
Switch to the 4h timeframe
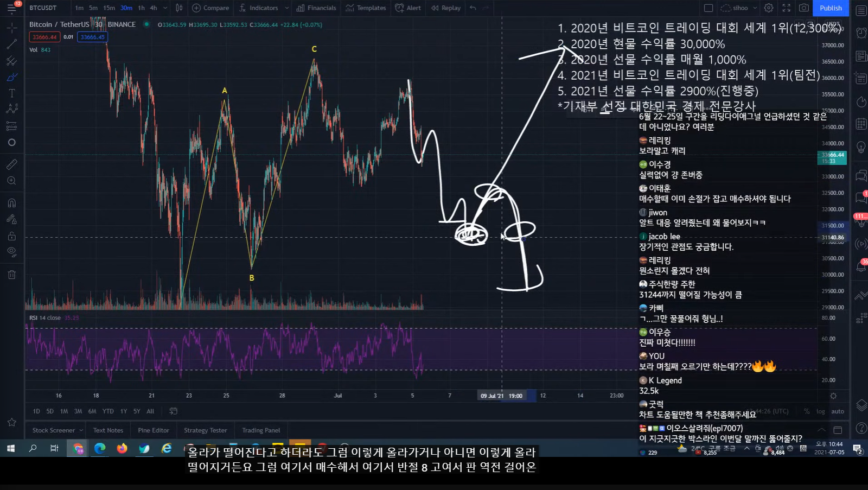[x=154, y=8]
